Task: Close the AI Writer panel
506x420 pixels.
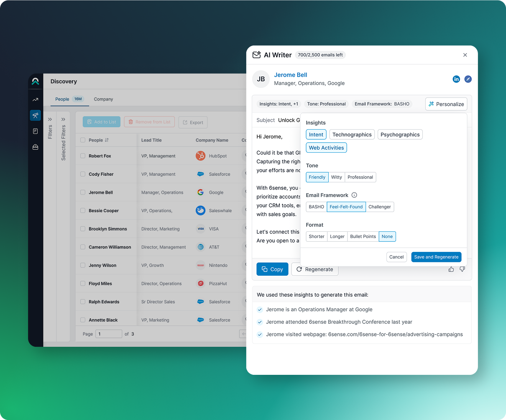Action: (465, 55)
